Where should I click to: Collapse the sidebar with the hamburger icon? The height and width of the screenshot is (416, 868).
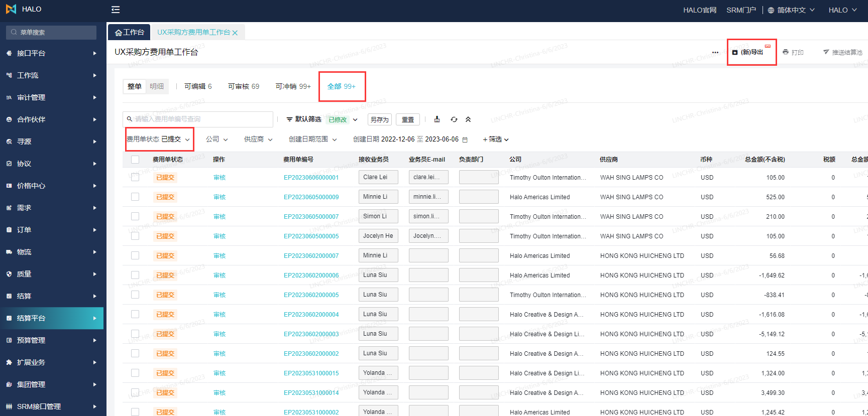click(116, 10)
